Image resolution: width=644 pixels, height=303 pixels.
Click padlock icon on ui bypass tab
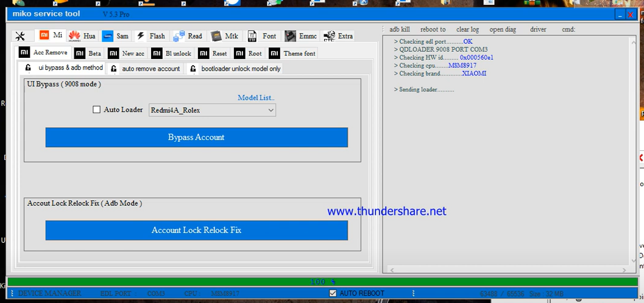[x=28, y=68]
